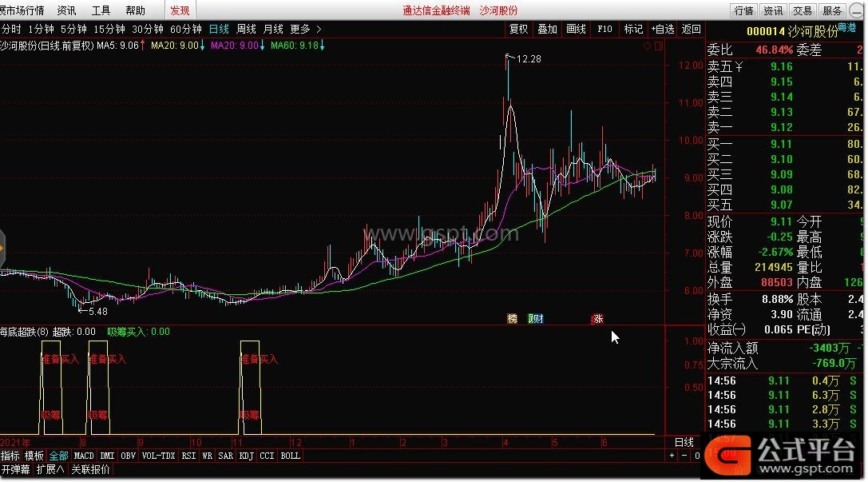Select the 指标 indicator tab
The width and height of the screenshot is (868, 482).
[10, 456]
